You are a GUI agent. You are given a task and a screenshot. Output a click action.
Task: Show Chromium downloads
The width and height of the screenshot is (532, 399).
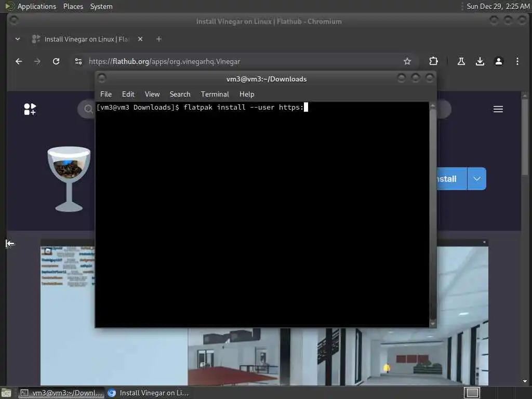click(480, 61)
